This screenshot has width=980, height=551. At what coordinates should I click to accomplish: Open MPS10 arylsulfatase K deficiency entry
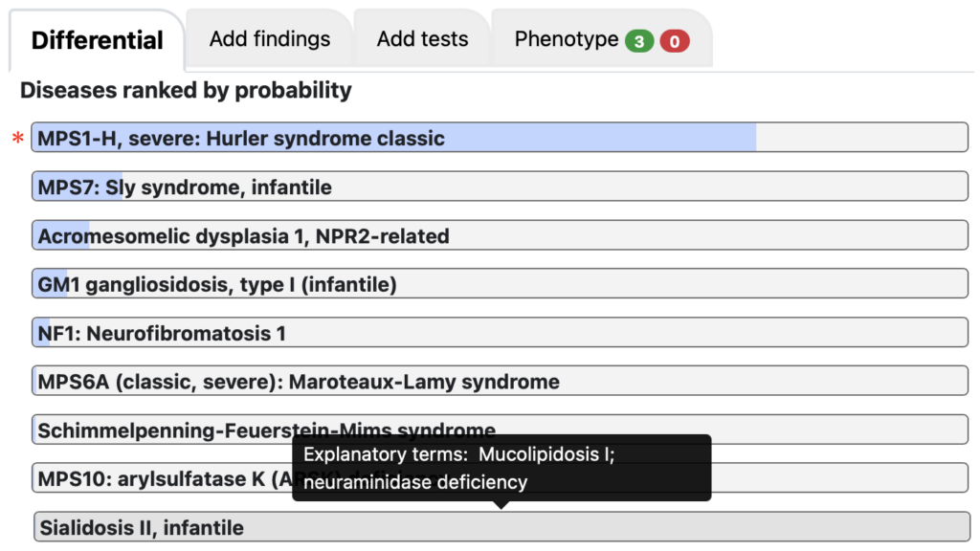point(161,478)
